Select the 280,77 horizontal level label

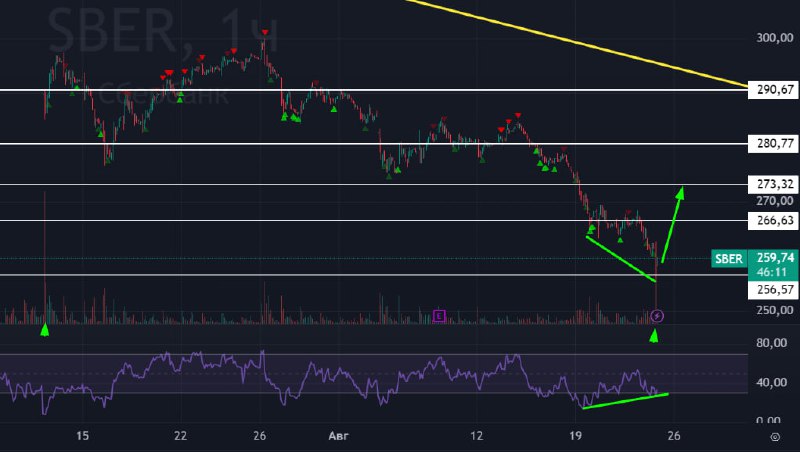[x=773, y=143]
